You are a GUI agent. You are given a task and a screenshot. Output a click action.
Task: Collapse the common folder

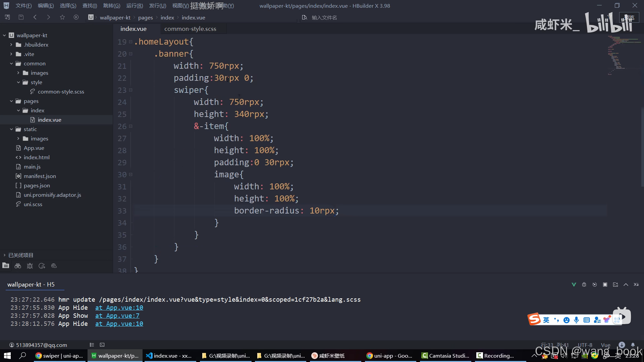(x=11, y=63)
